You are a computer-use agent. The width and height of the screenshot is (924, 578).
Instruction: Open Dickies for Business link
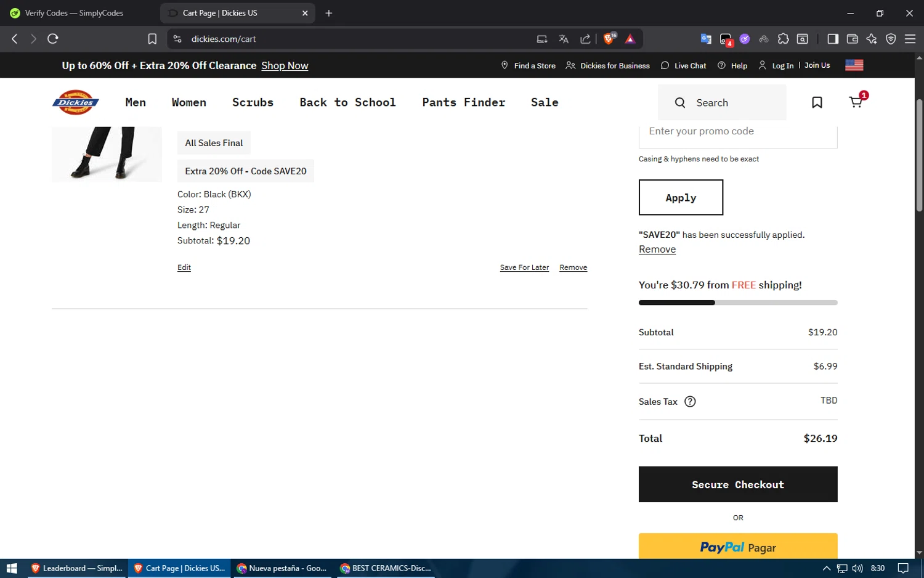(x=607, y=65)
